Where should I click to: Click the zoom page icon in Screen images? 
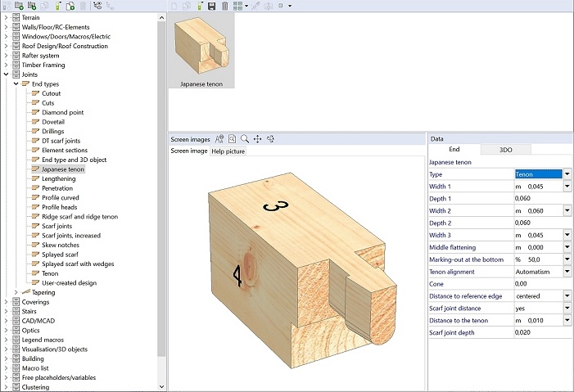click(232, 139)
